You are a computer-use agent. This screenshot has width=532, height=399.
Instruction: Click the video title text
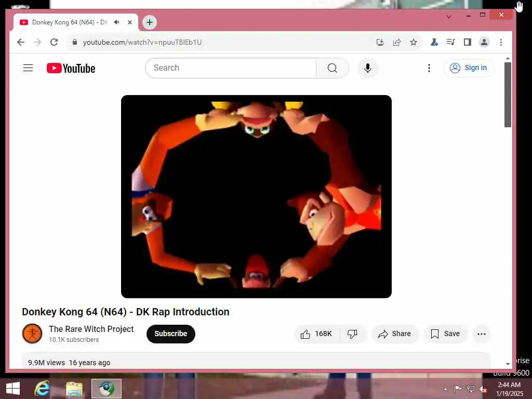pyautogui.click(x=126, y=312)
